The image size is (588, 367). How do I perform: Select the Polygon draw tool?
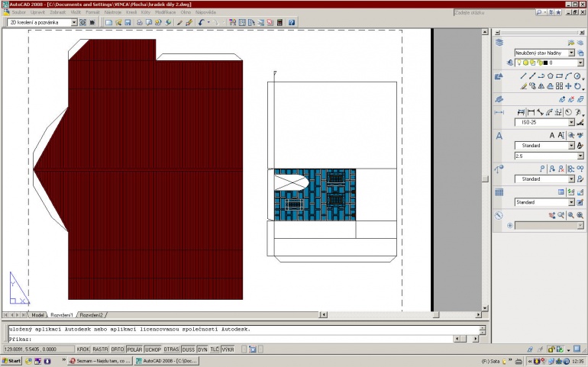click(550, 76)
